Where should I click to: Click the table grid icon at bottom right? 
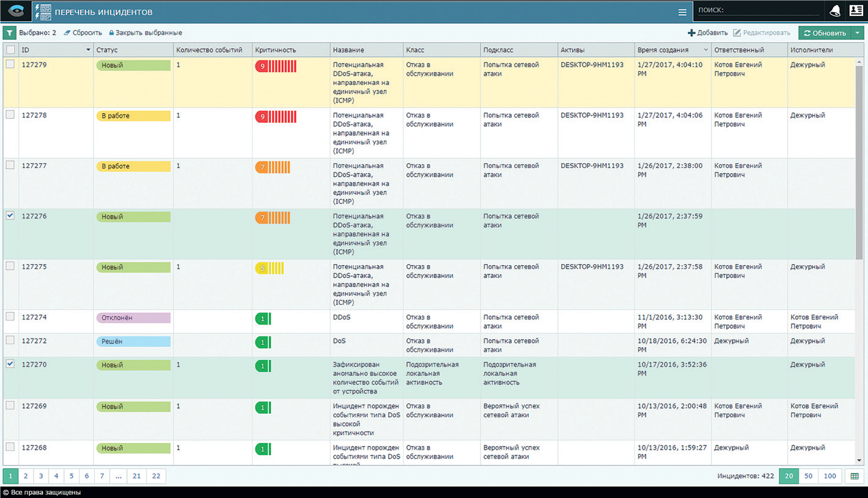point(855,477)
